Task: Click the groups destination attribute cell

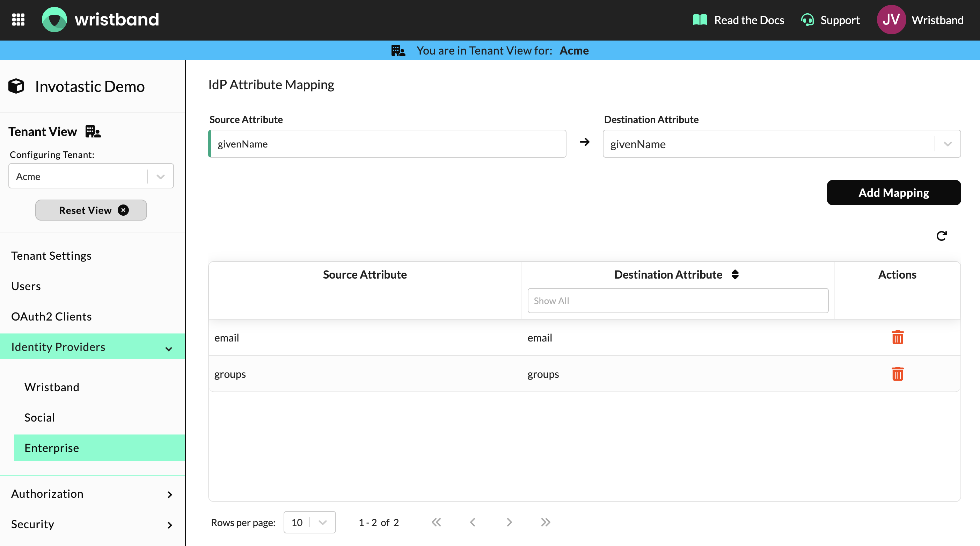Action: click(x=543, y=374)
